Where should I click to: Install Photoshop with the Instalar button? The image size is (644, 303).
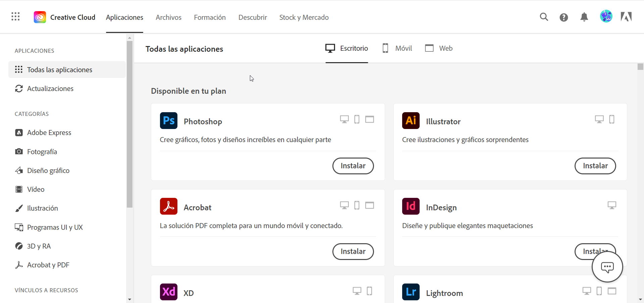tap(353, 166)
